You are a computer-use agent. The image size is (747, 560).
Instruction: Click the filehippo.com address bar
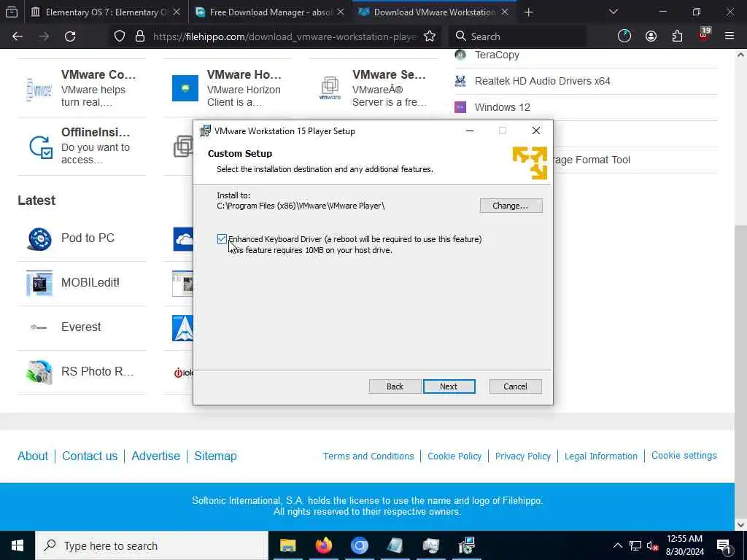285,36
